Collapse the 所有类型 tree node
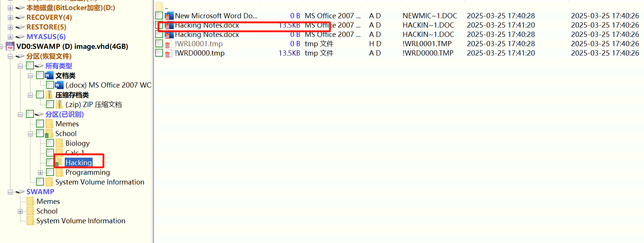 [x=20, y=66]
